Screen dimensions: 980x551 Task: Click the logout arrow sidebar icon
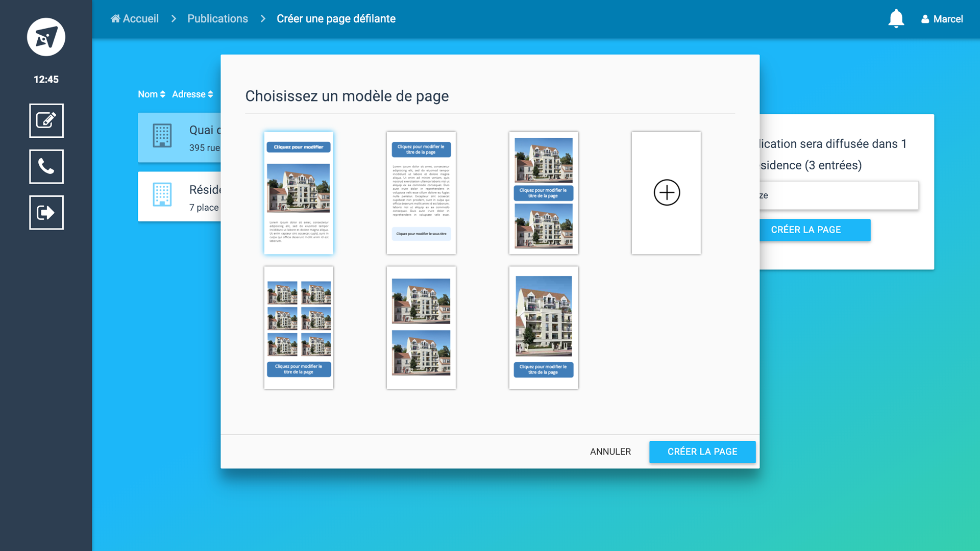[x=46, y=213]
